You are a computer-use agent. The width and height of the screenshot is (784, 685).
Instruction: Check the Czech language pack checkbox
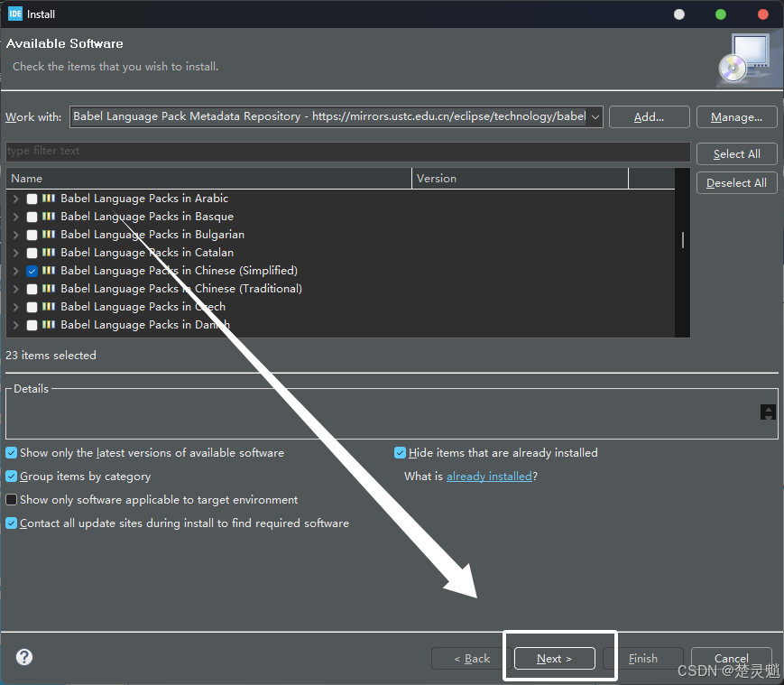[32, 307]
